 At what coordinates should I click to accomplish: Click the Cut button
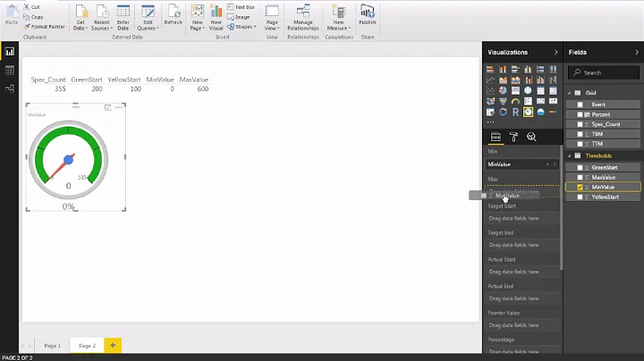[x=31, y=7]
